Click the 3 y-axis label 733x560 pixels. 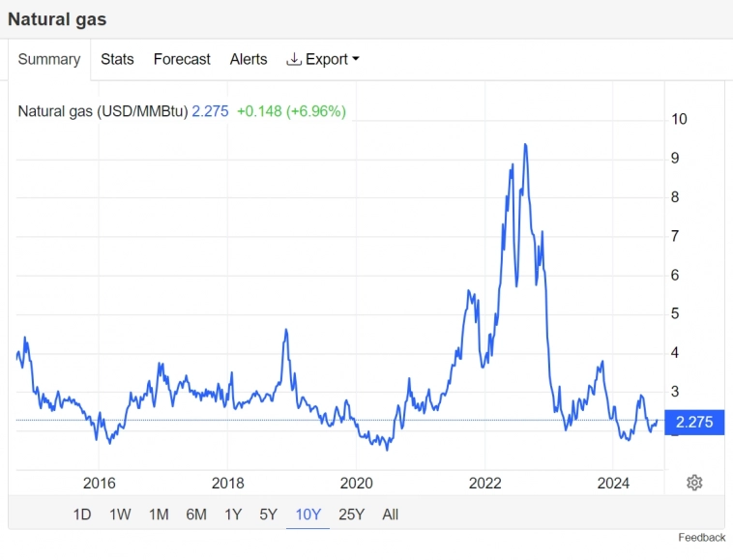675,392
